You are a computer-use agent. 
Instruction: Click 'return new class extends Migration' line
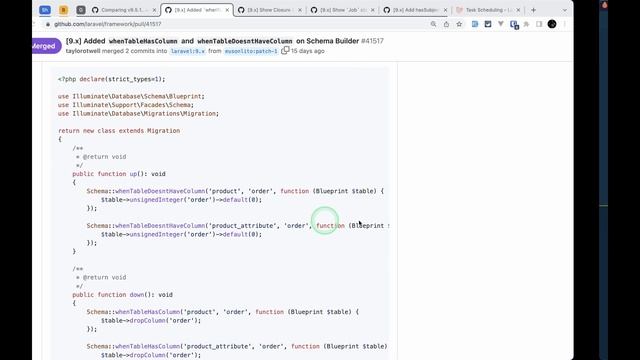tap(119, 131)
